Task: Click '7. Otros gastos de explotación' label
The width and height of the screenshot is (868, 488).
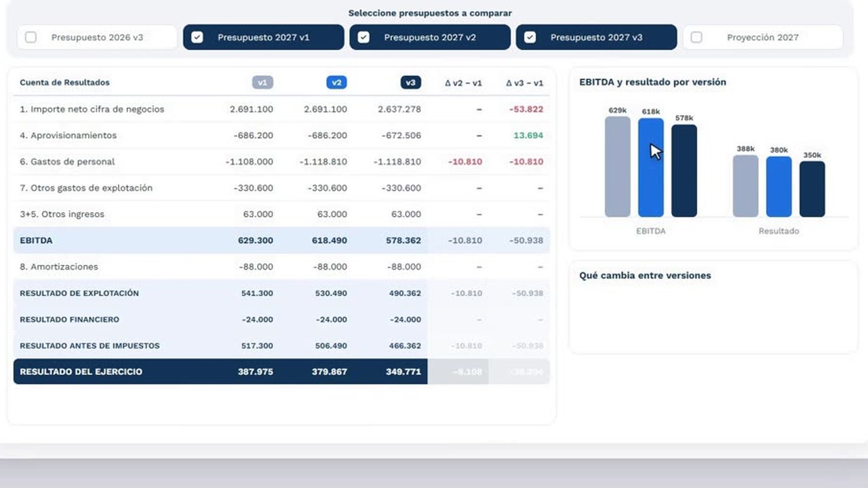Action: (x=86, y=188)
